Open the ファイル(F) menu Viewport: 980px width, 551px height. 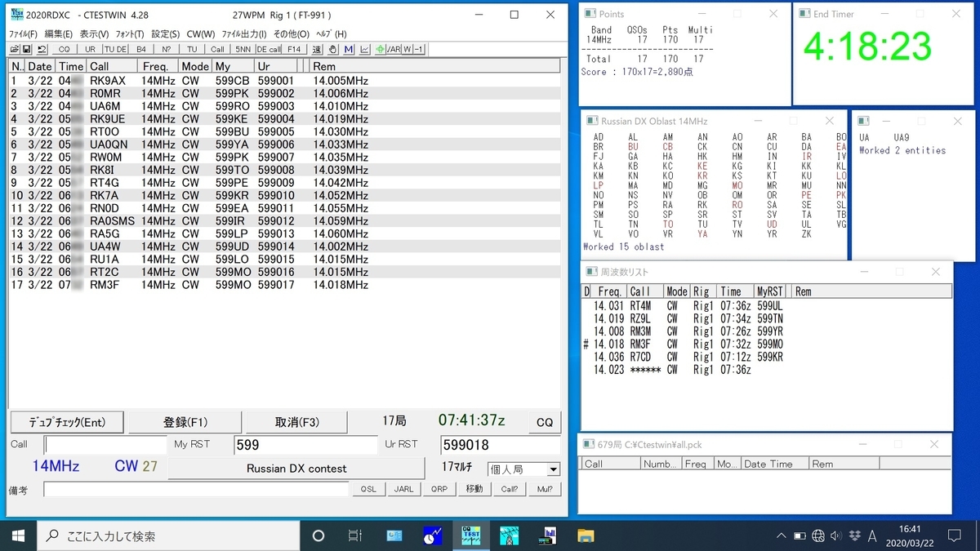click(x=23, y=34)
